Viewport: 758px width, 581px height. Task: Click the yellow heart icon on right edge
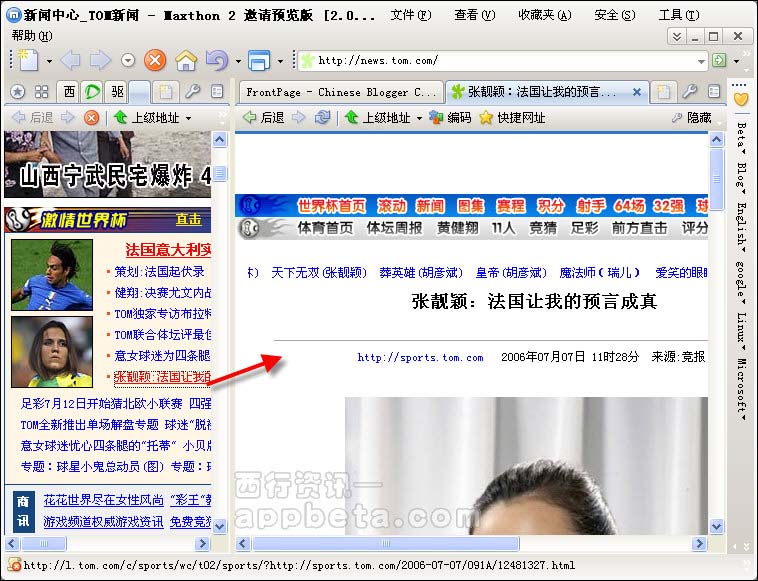[741, 99]
